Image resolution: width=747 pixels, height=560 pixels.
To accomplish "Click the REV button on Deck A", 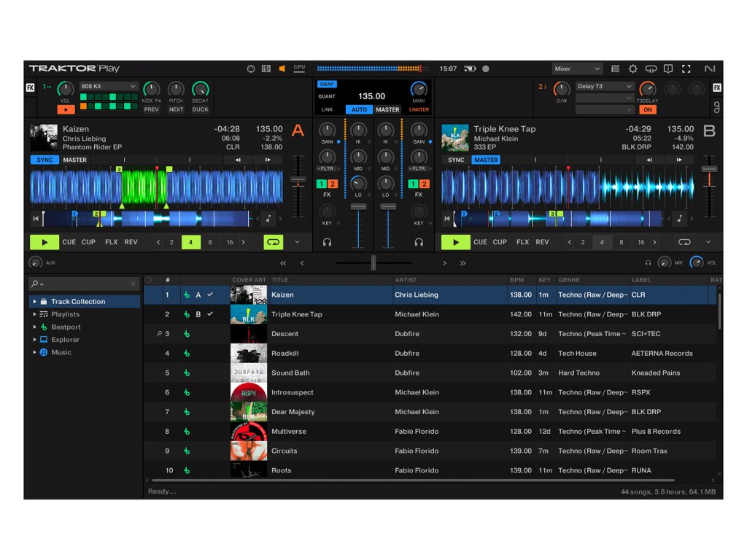I will 131,242.
